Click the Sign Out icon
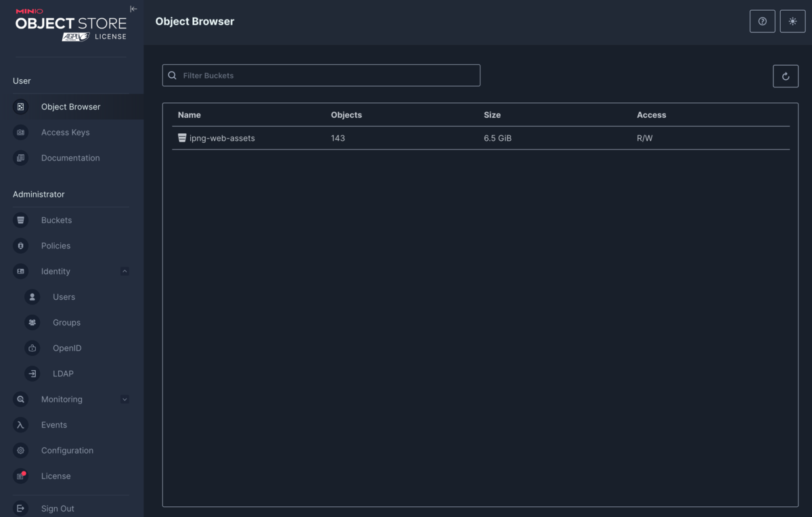 tap(21, 508)
